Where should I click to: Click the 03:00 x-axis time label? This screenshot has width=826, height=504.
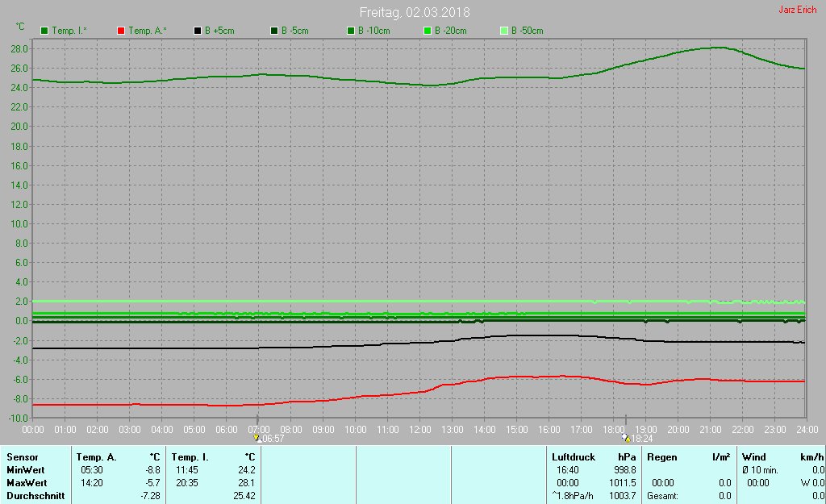click(130, 430)
